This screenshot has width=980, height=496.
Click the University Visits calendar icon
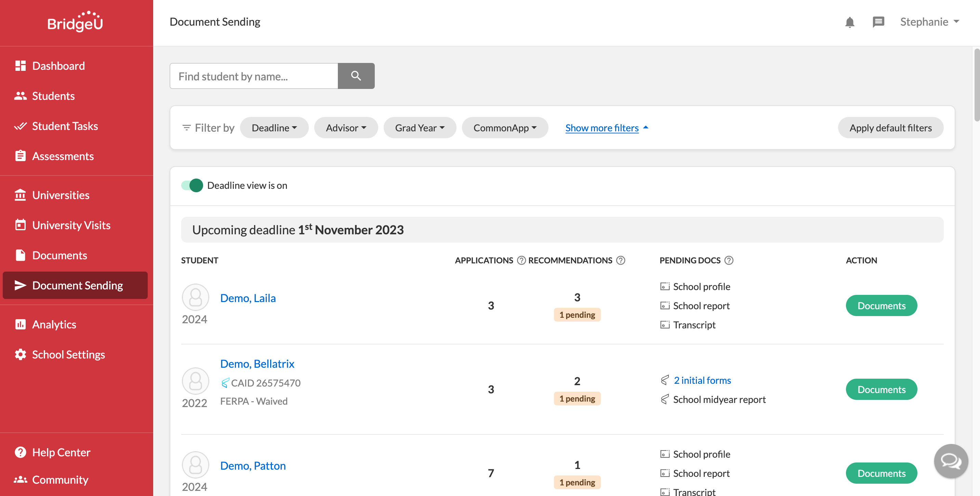click(21, 225)
